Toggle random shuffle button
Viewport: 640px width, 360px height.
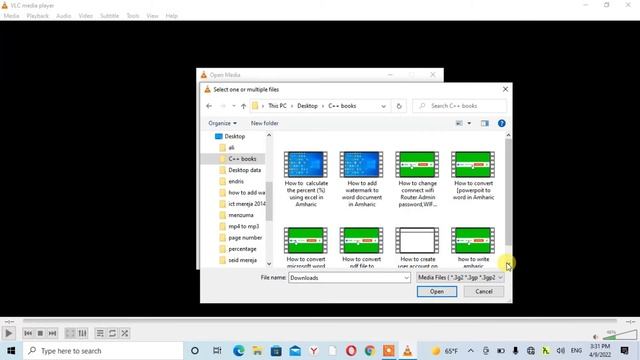point(124,333)
